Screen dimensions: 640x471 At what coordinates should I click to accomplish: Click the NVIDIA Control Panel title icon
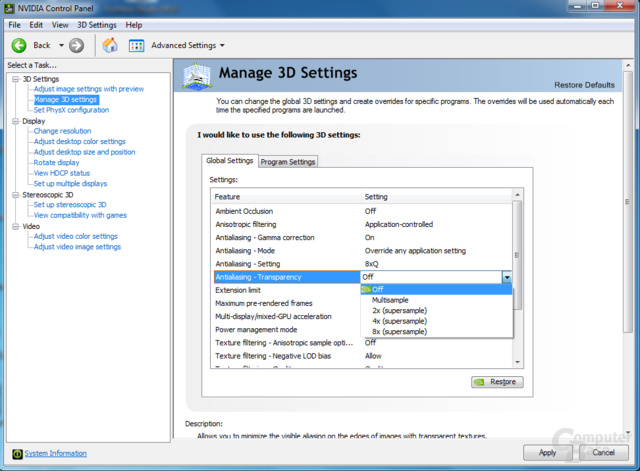(9, 8)
